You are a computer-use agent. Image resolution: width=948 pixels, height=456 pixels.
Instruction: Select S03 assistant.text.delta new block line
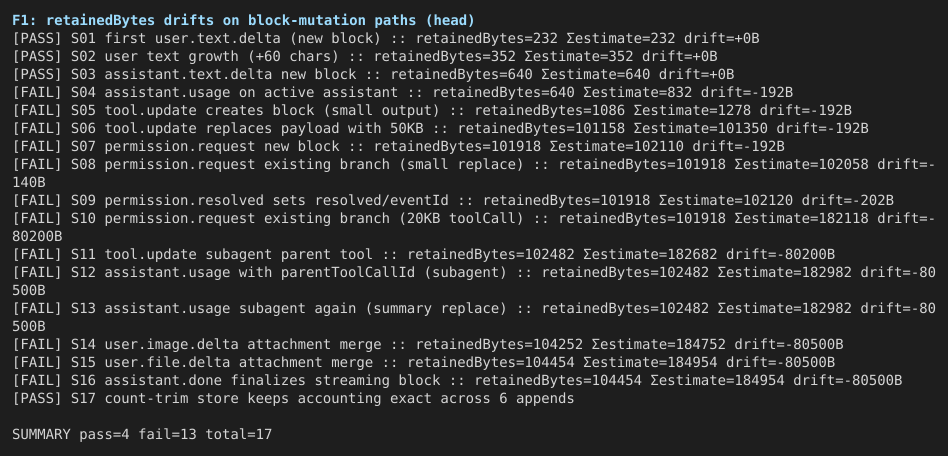[373, 74]
